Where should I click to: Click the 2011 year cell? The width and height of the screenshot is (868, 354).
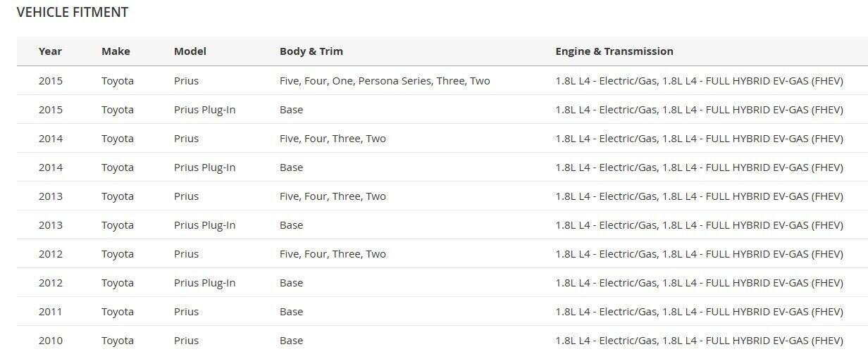51,312
